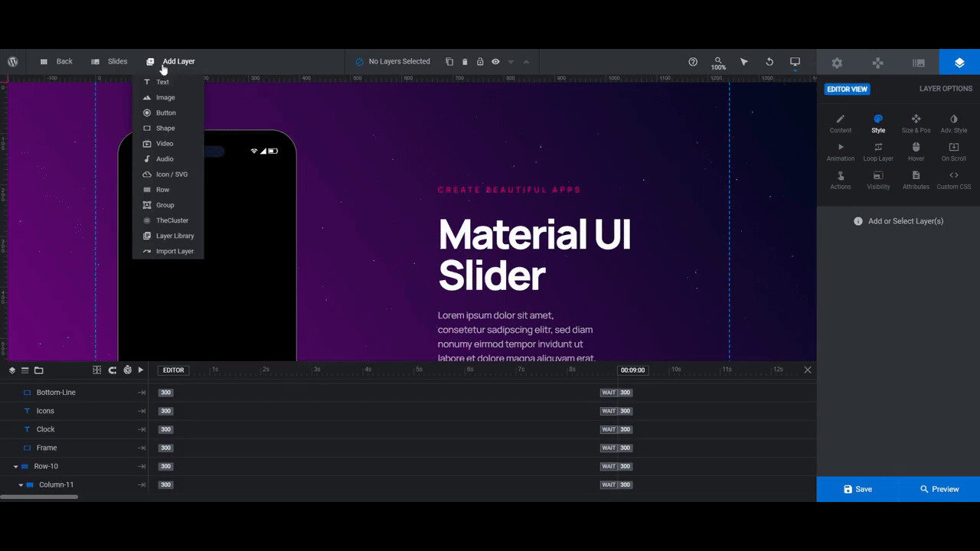Open the Content pencil section
Viewport: 980px width, 551px height.
click(841, 124)
